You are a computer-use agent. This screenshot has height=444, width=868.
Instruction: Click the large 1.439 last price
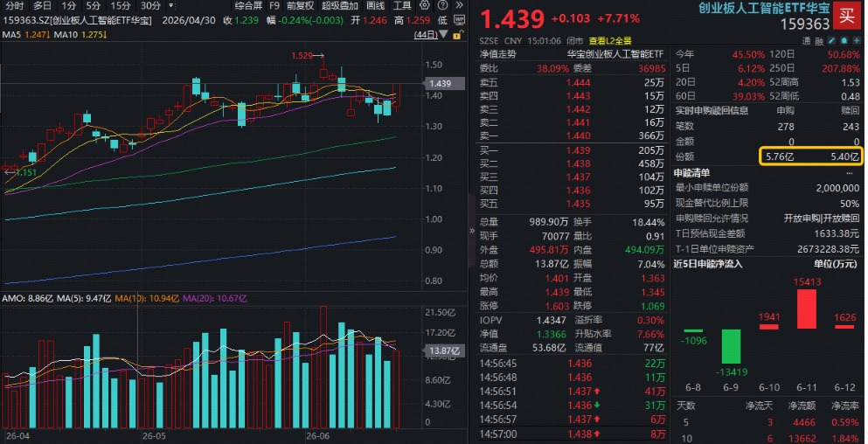click(x=512, y=19)
